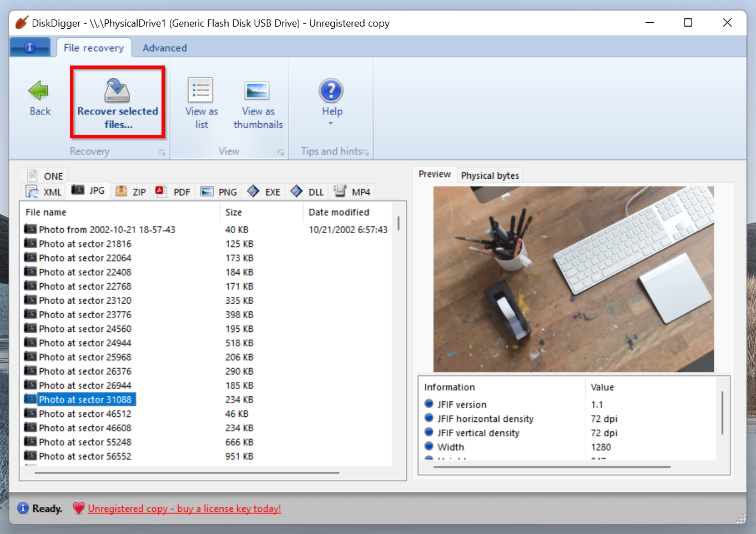Switch to the Advanced ribbon tab
The height and width of the screenshot is (534, 756).
click(x=164, y=48)
